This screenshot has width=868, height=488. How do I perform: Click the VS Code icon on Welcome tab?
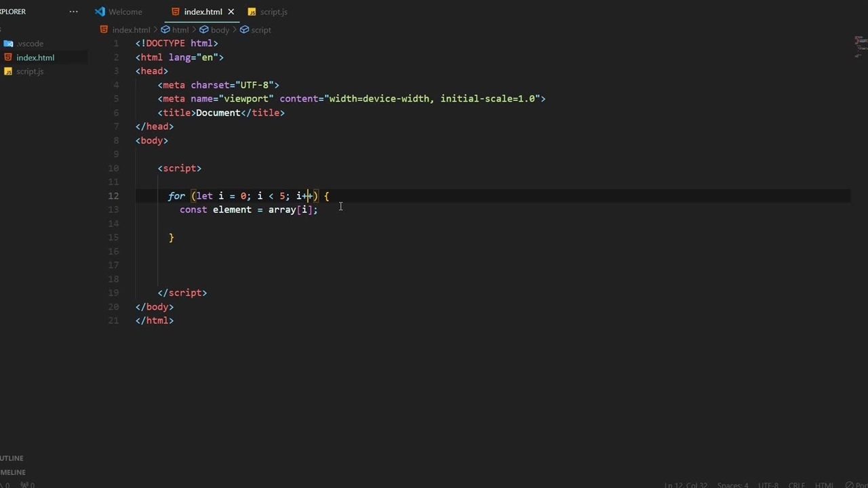(x=100, y=12)
